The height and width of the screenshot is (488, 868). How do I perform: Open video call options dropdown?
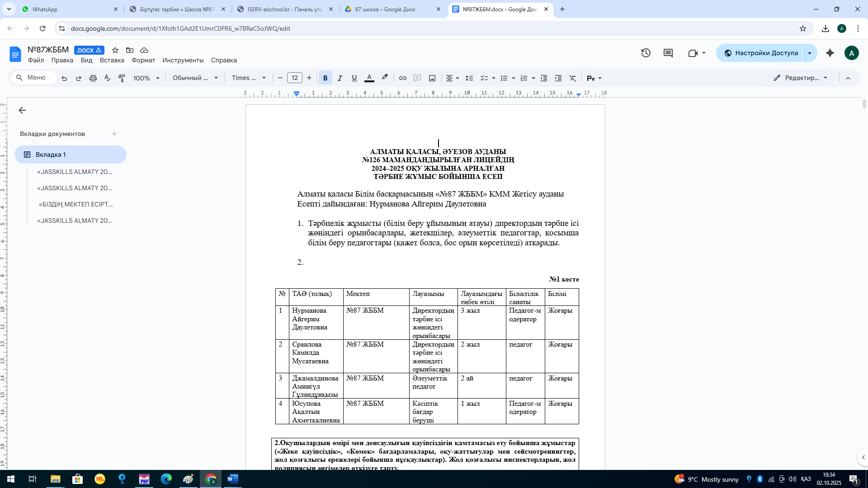[x=704, y=53]
